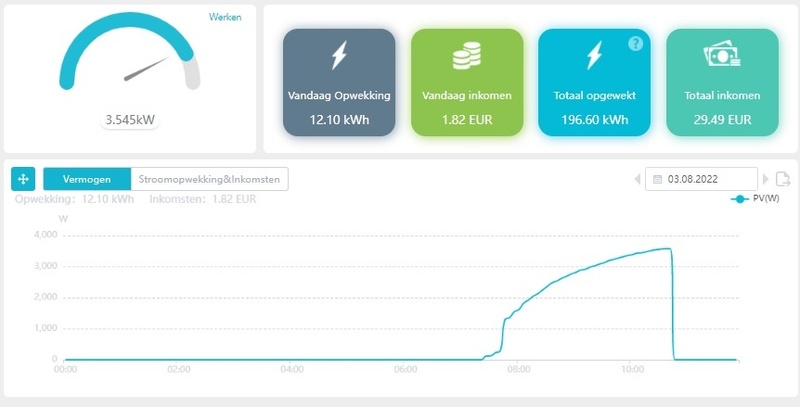Click Opwekking: 12.10 kWh chart summary
800x407 pixels.
click(x=74, y=199)
